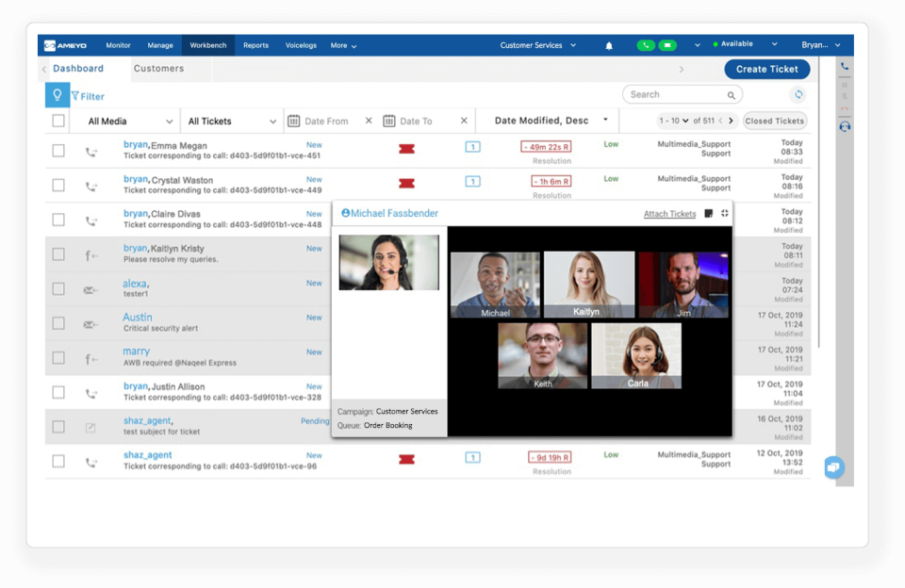Mute the microphone in the call sidebar

(845, 96)
